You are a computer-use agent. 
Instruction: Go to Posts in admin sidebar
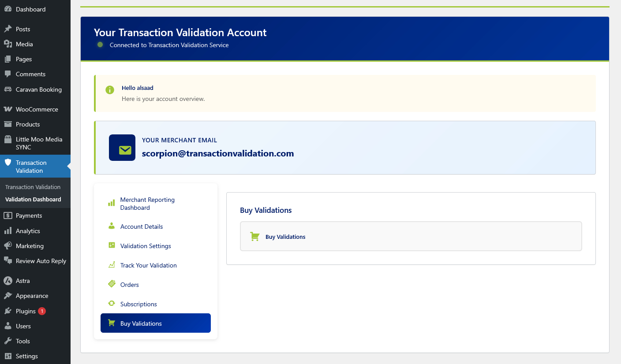pyautogui.click(x=35, y=29)
